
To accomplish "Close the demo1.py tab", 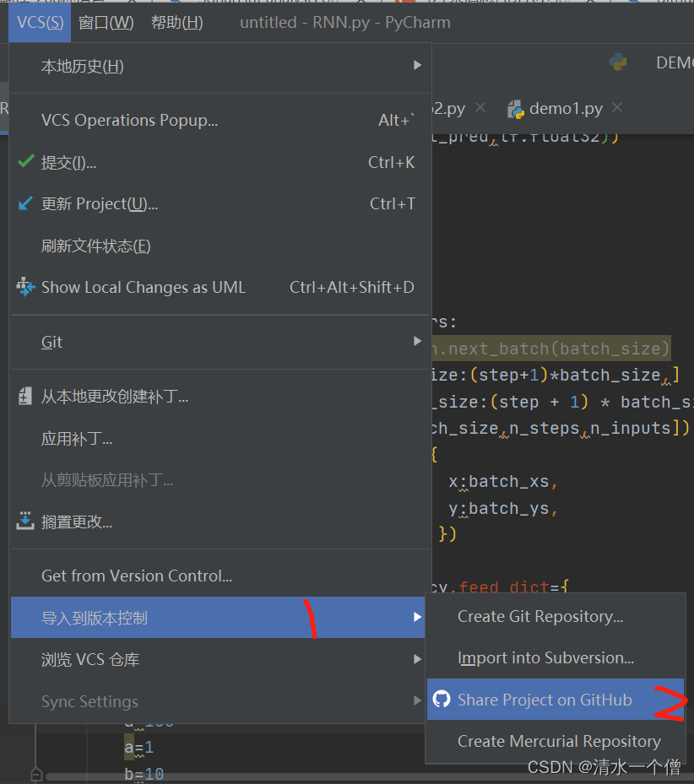I will [x=617, y=107].
